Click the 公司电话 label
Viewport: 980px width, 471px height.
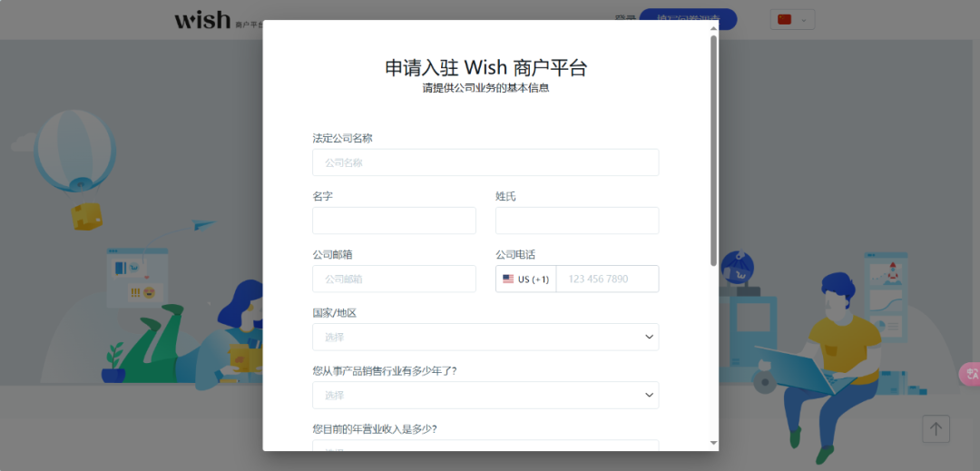coord(515,254)
